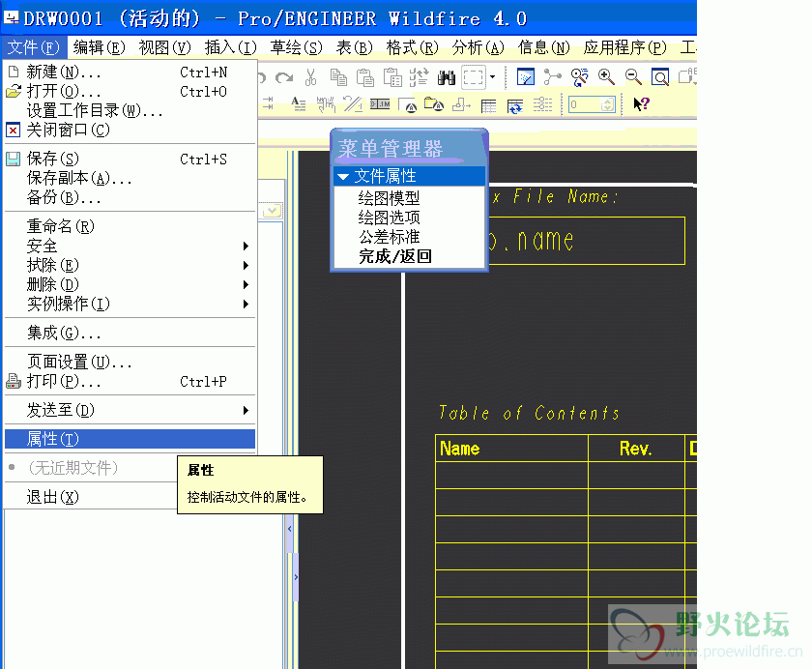Collapse the 文件属性 menu manager section
This screenshot has height=669, width=812.
click(x=410, y=176)
